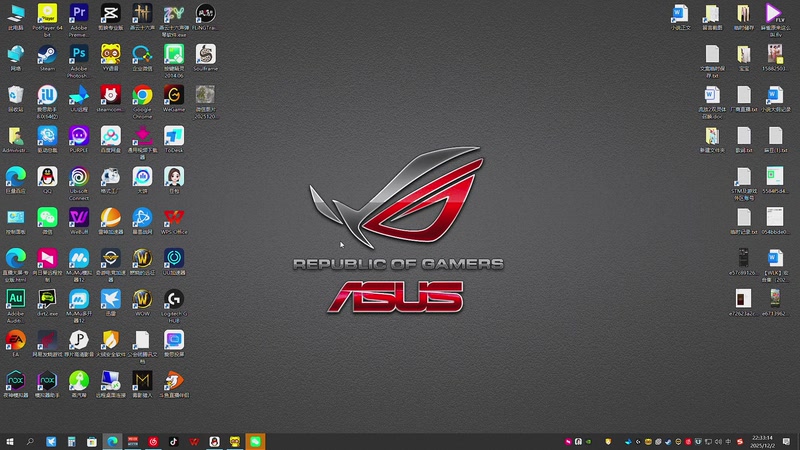This screenshot has width=800, height=450.
Task: Select the ToDesk desktop icon
Action: pyautogui.click(x=174, y=139)
